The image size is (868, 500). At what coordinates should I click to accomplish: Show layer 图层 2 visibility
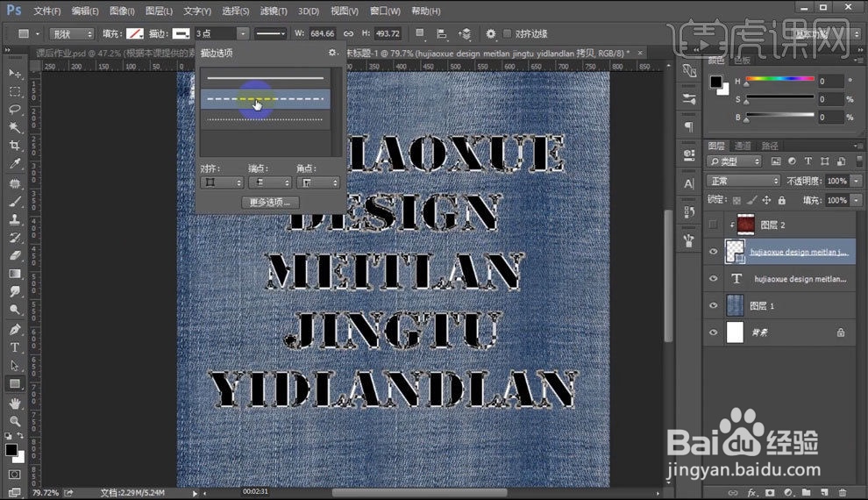coord(713,225)
